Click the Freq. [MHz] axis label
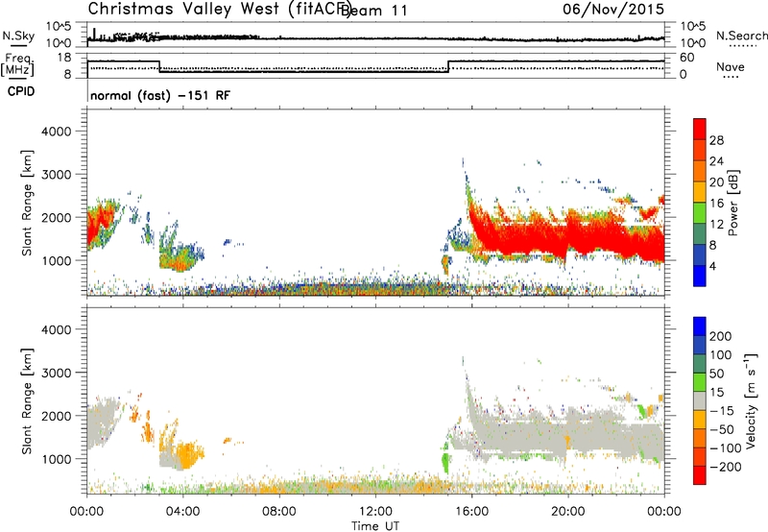Image resolution: width=768 pixels, height=532 pixels. (x=18, y=64)
